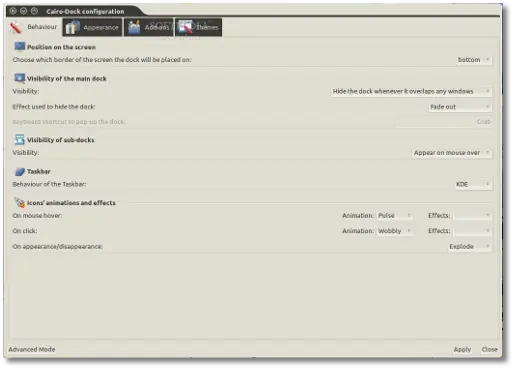Click the Position on the screen icon
Screen dimensions: 514x369
point(19,47)
